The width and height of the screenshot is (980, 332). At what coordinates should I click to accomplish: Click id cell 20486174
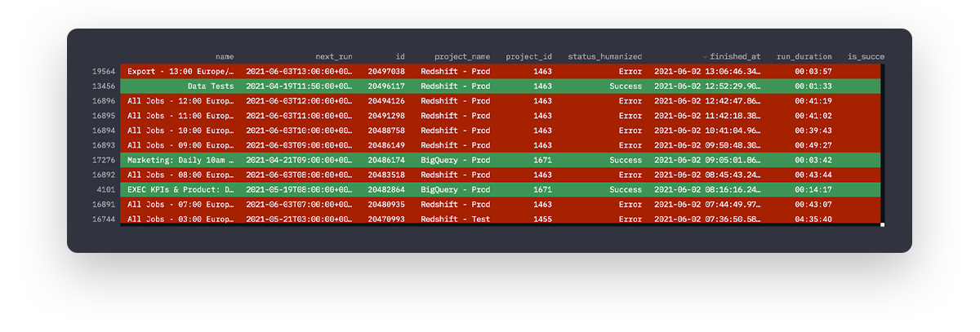pos(386,161)
